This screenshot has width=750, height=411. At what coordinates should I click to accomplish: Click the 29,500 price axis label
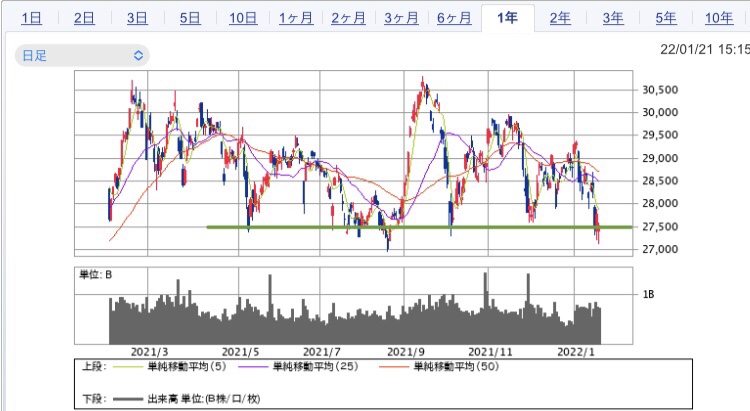pos(660,135)
